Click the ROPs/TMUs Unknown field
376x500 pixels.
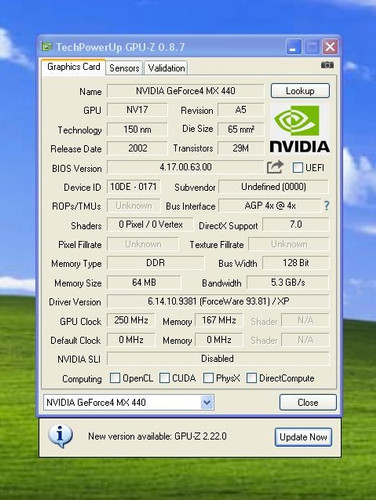[133, 206]
